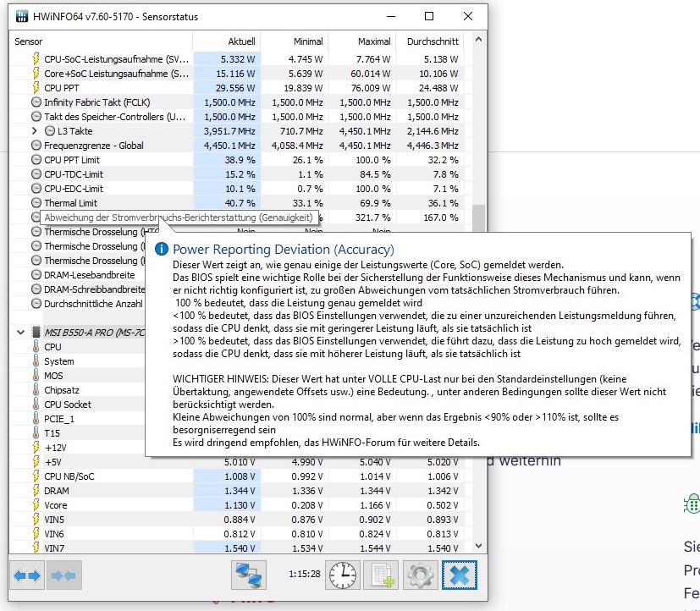
Task: Select the Takt des Speicher-Controllers row
Action: click(x=237, y=117)
